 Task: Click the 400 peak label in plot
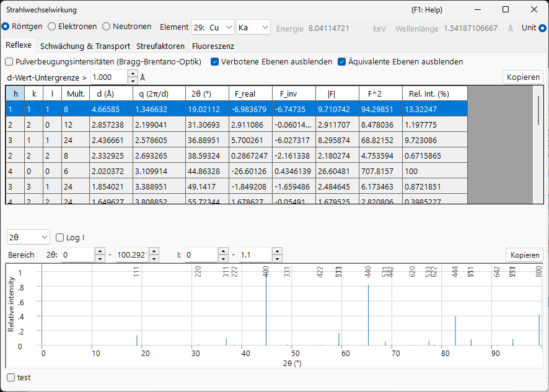click(266, 272)
